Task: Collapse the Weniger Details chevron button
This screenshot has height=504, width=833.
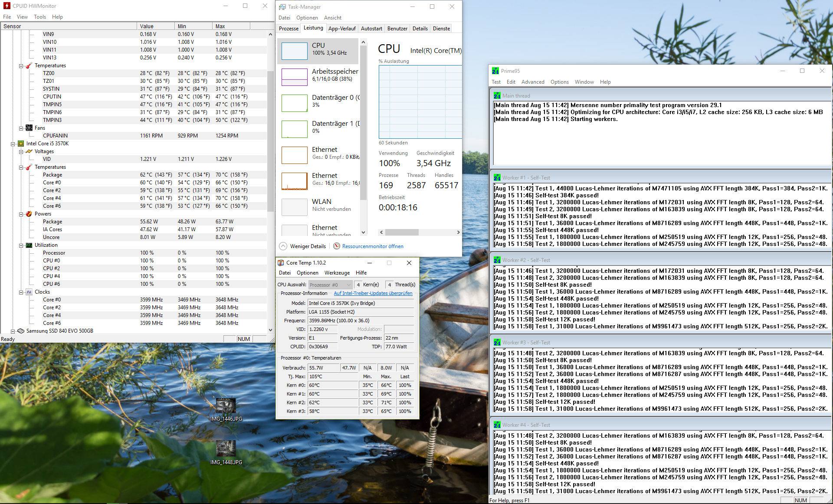Action: click(x=283, y=246)
